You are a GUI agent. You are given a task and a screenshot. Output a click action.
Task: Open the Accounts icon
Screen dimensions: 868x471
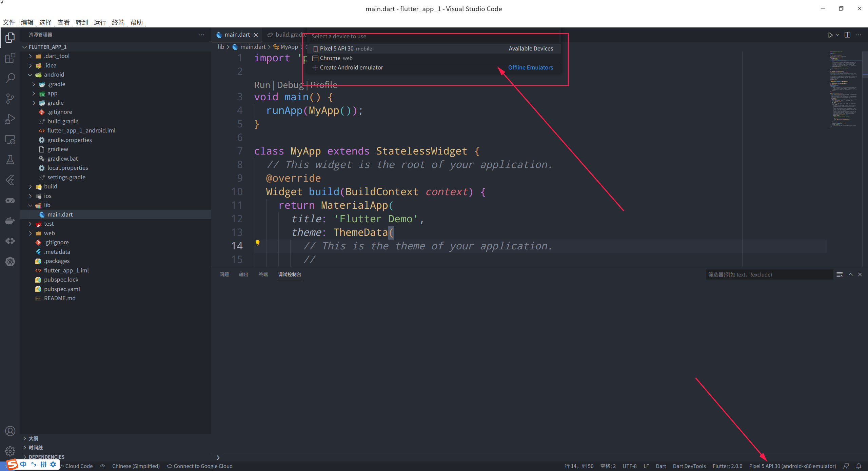pos(10,431)
